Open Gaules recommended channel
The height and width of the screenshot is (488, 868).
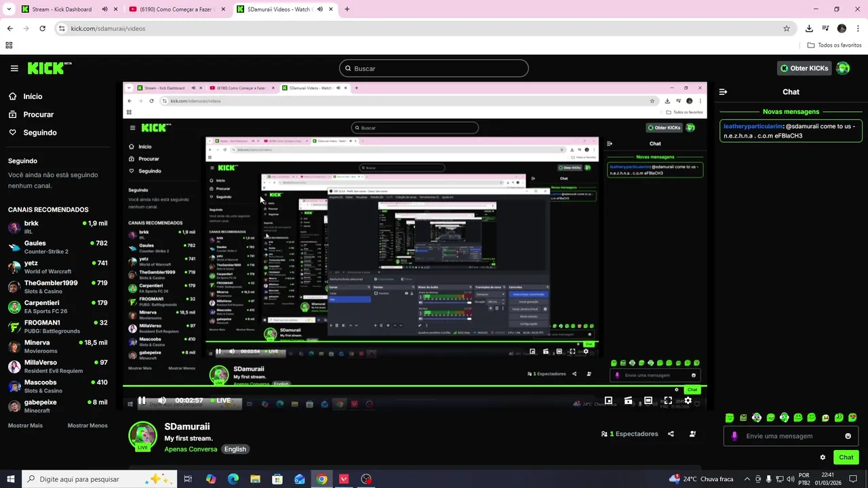(x=58, y=247)
